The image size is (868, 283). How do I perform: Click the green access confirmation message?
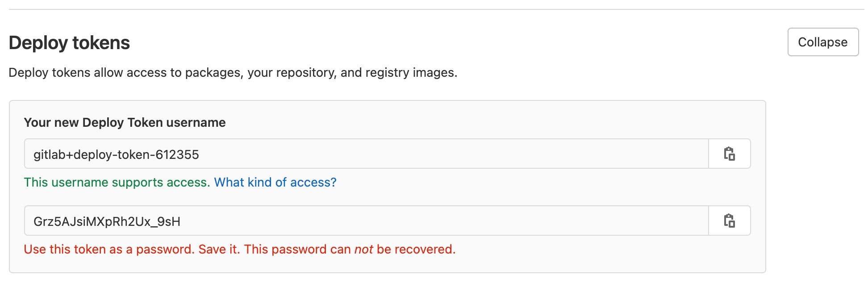[x=116, y=182]
